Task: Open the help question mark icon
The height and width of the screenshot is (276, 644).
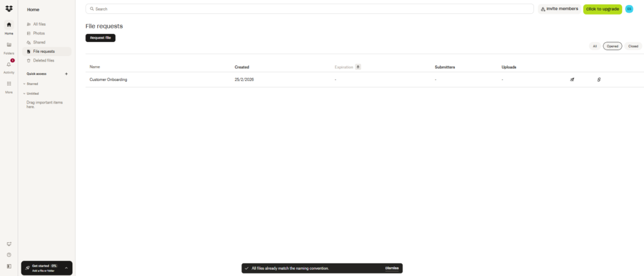Action: click(9, 255)
